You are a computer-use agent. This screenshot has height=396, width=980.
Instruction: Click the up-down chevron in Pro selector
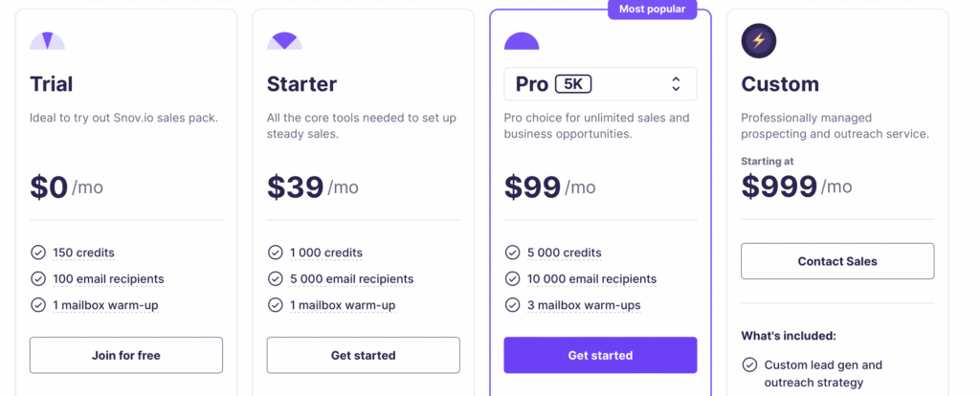tap(676, 84)
